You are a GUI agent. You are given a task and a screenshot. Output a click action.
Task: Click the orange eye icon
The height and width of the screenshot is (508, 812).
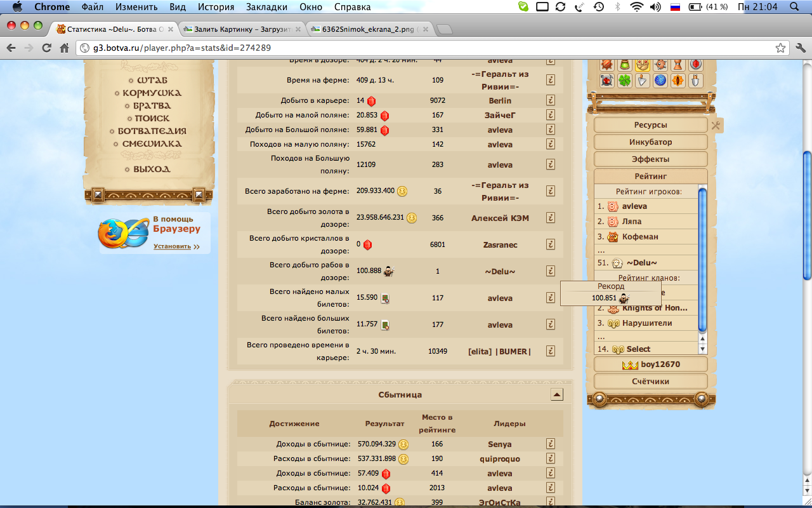pyautogui.click(x=678, y=81)
